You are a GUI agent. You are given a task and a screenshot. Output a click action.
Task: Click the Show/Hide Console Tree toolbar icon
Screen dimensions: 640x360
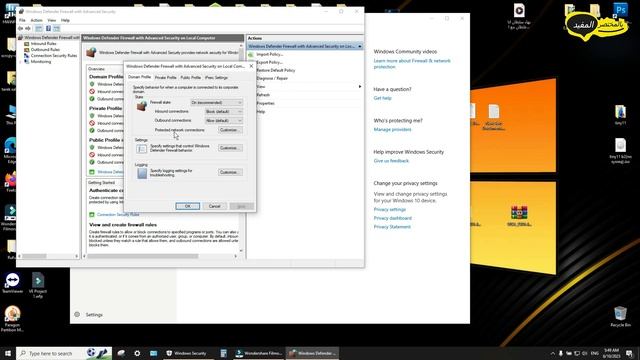pos(39,29)
